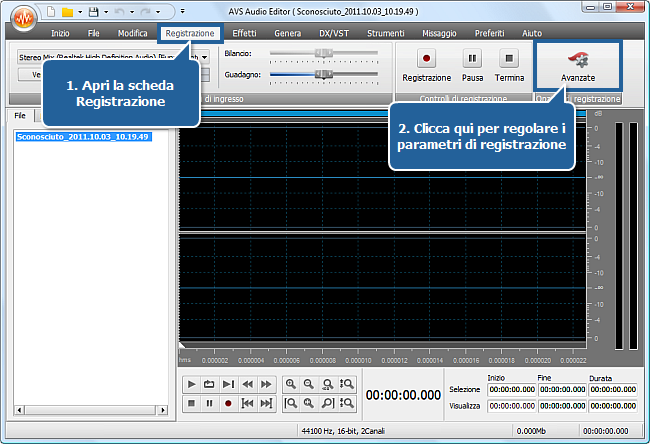Click the AVS application logo button

[19, 18]
